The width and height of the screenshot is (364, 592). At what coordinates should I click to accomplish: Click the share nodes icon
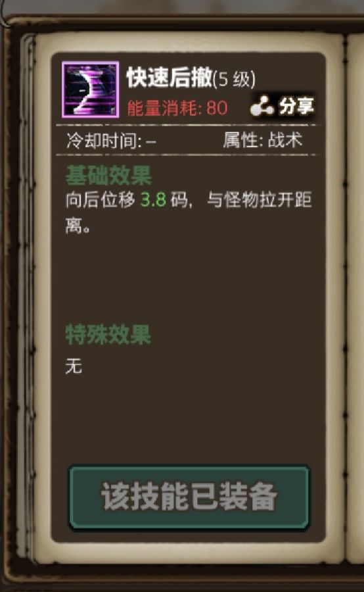tap(262, 106)
